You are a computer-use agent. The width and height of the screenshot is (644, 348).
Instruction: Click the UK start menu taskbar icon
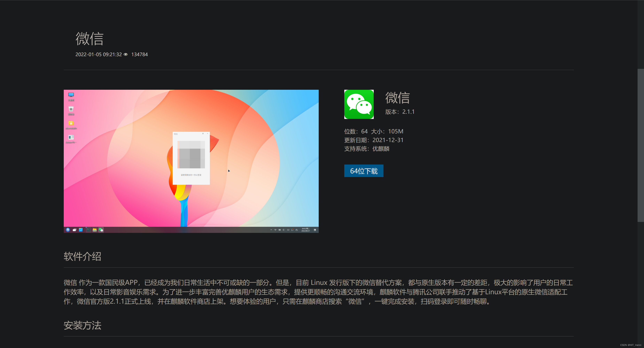pos(68,230)
